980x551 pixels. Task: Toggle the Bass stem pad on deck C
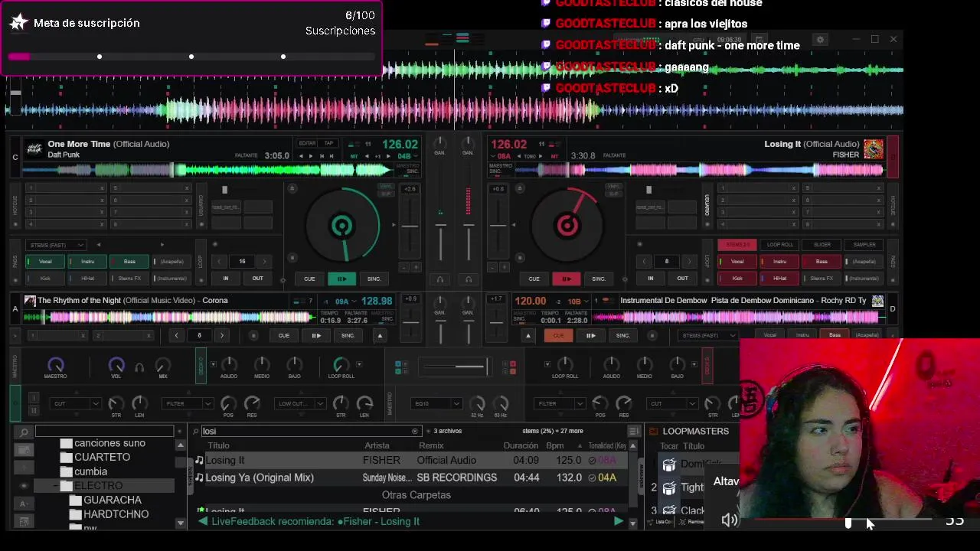click(x=129, y=262)
